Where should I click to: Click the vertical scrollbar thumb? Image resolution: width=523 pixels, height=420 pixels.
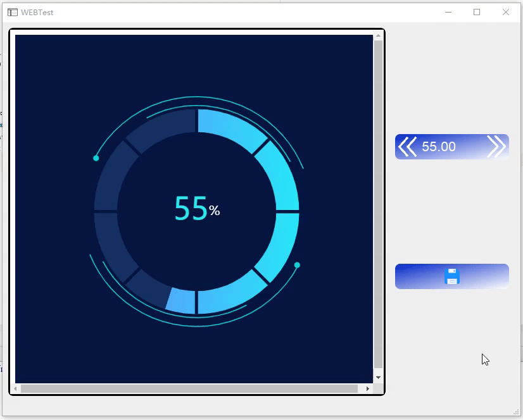coord(378,204)
